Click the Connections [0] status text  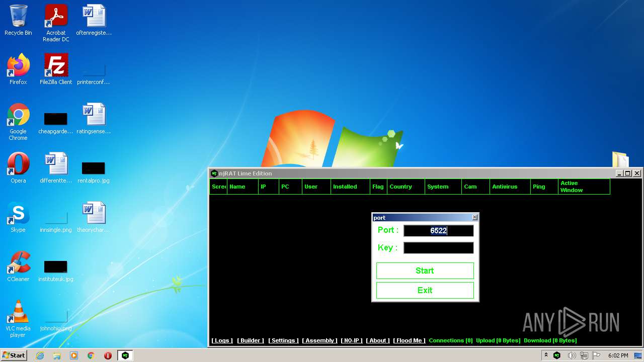(x=451, y=340)
